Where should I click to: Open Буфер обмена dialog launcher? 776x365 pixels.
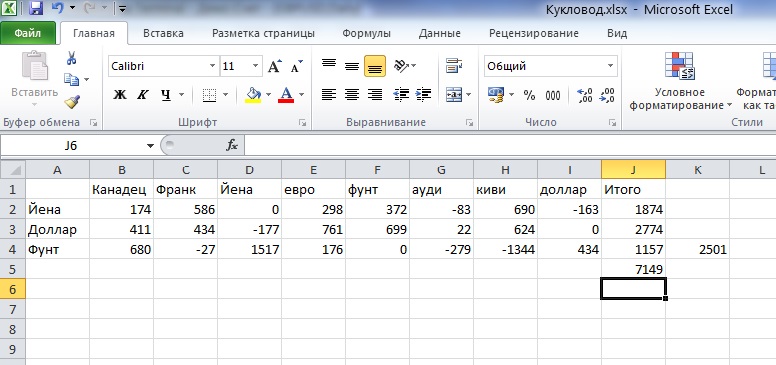click(93, 123)
